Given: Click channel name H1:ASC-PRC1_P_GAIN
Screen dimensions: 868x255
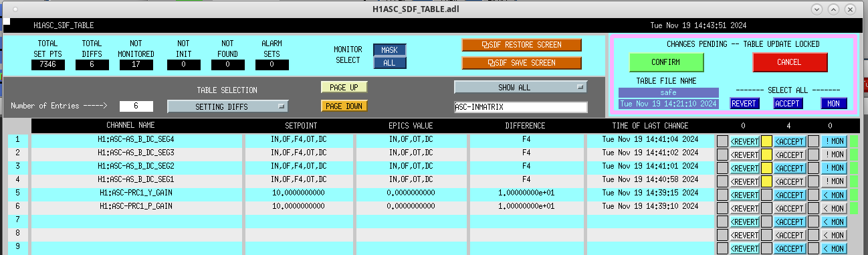Looking at the screenshot, I should point(136,206).
